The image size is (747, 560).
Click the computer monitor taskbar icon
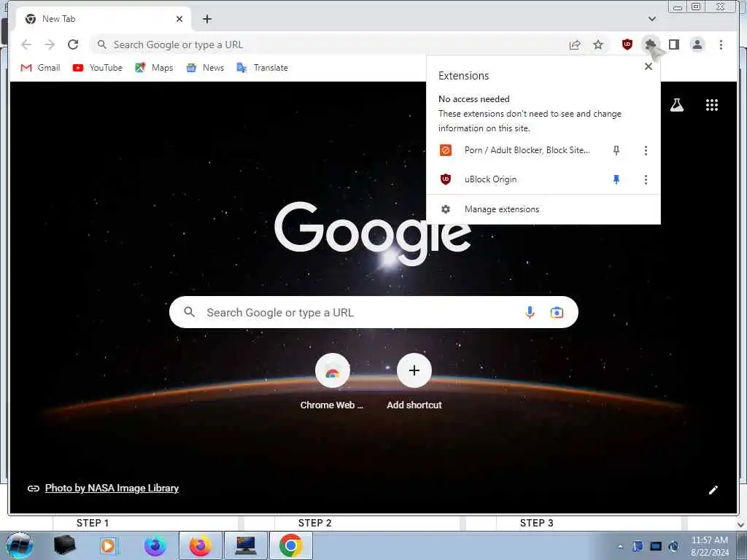pyautogui.click(x=246, y=545)
